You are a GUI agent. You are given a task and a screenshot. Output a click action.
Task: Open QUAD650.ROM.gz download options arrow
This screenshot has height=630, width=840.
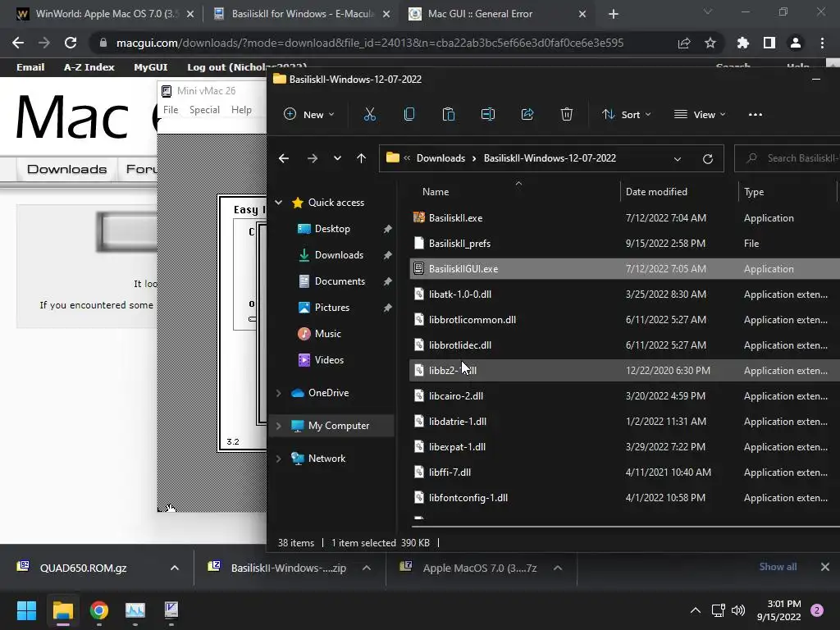[x=175, y=568]
